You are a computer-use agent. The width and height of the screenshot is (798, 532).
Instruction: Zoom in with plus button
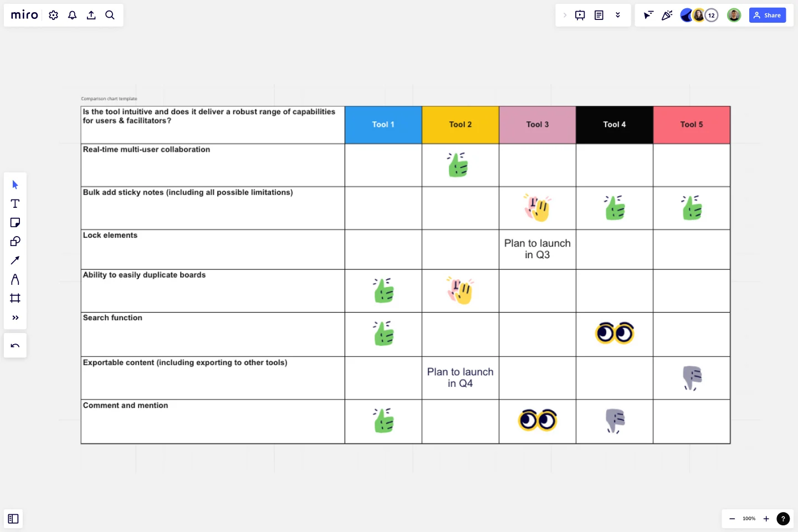coord(766,519)
